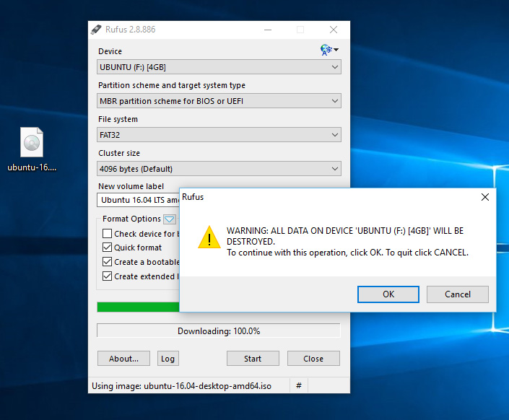The width and height of the screenshot is (509, 420).
Task: Click the Close button in Rufus
Action: (313, 359)
